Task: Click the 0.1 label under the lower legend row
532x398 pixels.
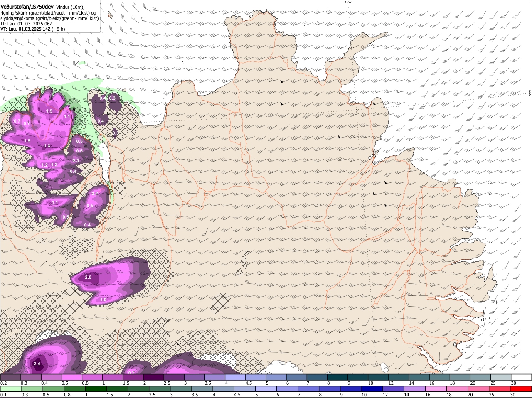Action: click(4, 395)
